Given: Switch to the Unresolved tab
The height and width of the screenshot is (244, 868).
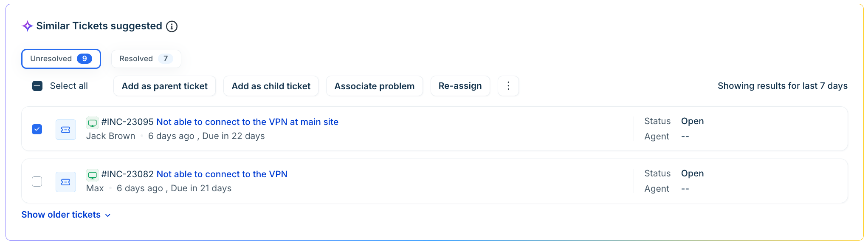Looking at the screenshot, I should coord(61,59).
